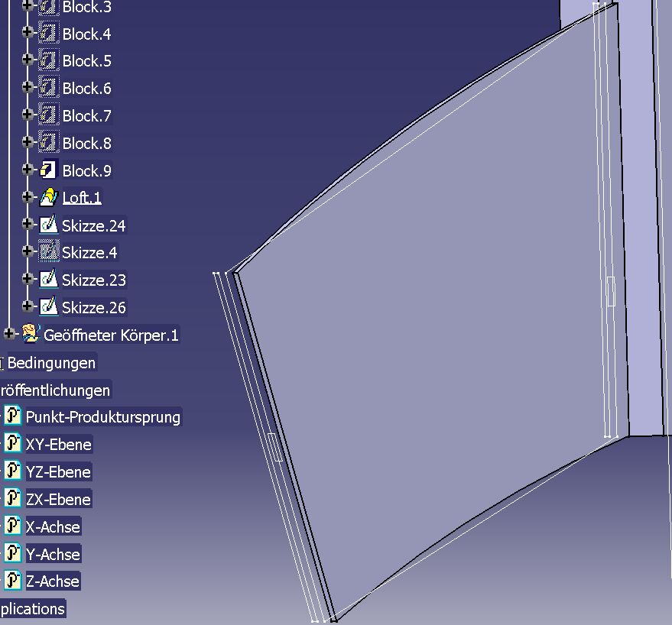
Task: Expand the Block.8 tree node
Action: click(x=28, y=142)
